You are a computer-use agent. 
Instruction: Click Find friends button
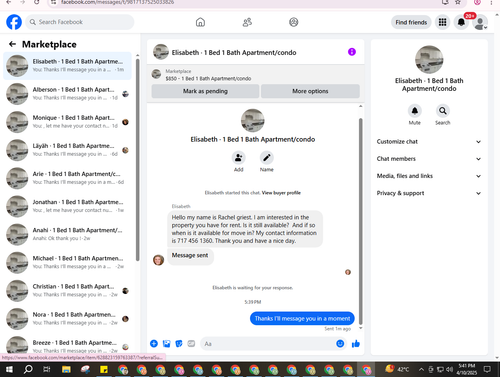click(411, 22)
